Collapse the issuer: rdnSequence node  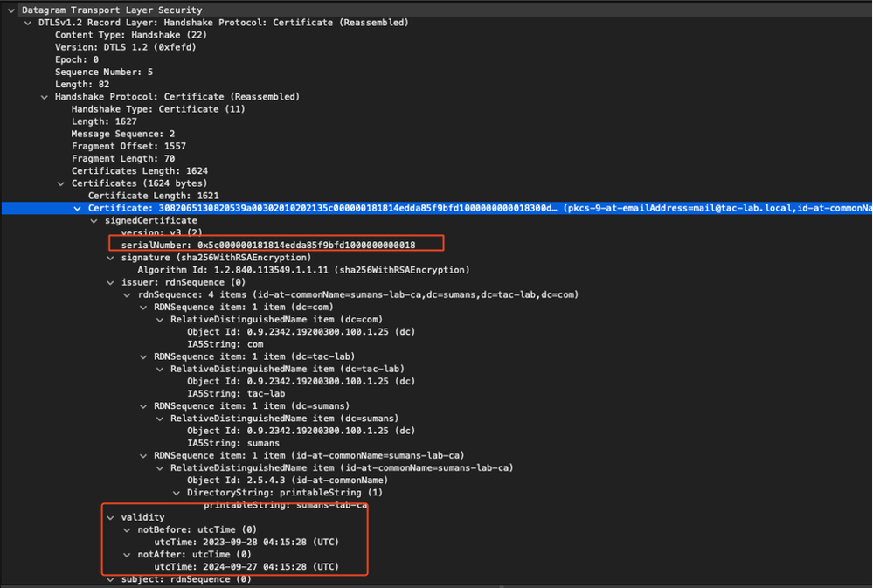110,281
